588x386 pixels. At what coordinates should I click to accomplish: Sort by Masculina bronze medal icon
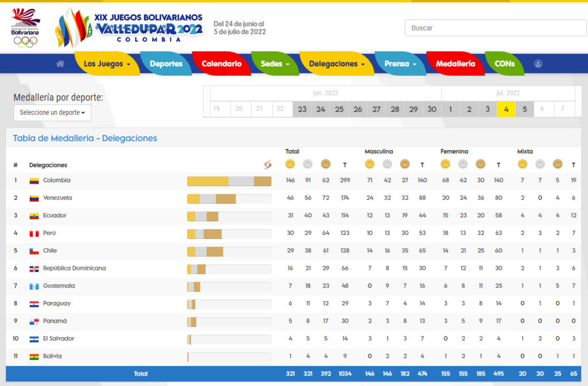(x=405, y=164)
